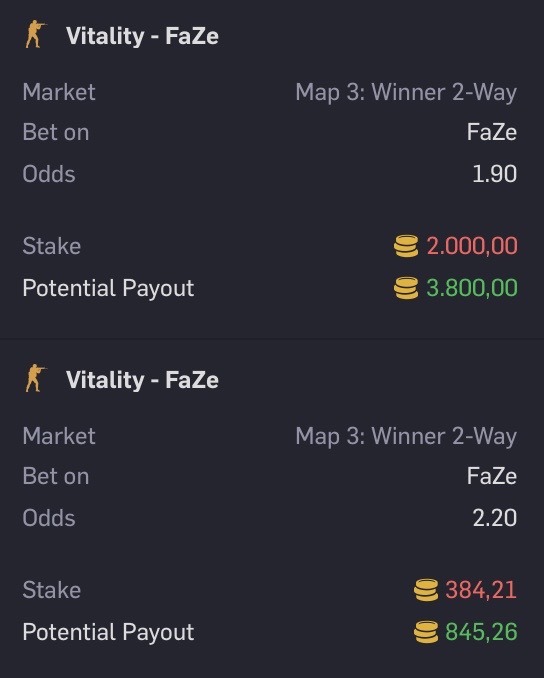The height and width of the screenshot is (678, 544).
Task: Click the red 384,21 stake amount
Action: tap(481, 590)
